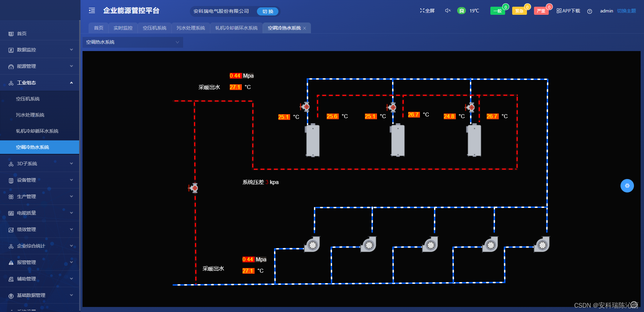
Task: Expand the 报警管理 sidebar menu
Action: (x=40, y=262)
